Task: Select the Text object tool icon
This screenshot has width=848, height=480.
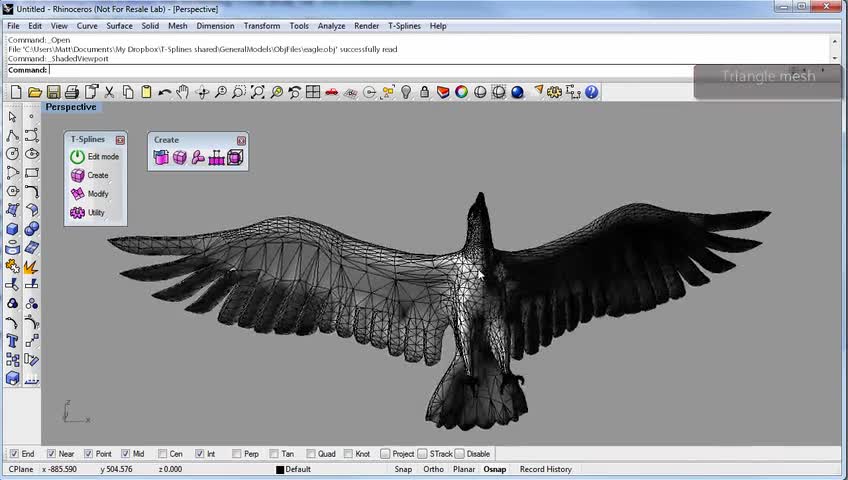Action: coord(12,341)
